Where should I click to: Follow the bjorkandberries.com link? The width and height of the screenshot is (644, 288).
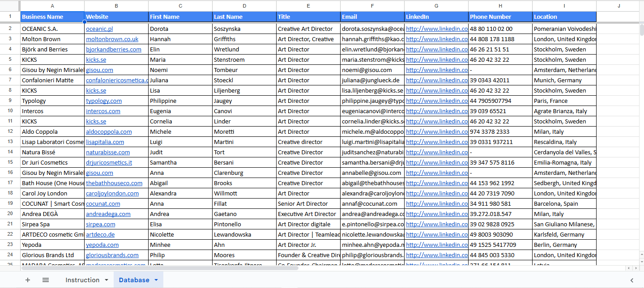(x=114, y=49)
